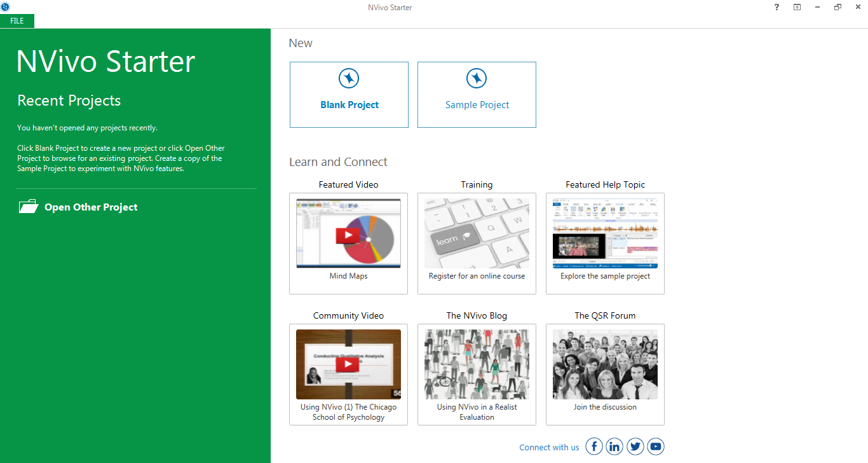This screenshot has width=868, height=463.
Task: Click the Community Video heading
Action: pyautogui.click(x=348, y=315)
